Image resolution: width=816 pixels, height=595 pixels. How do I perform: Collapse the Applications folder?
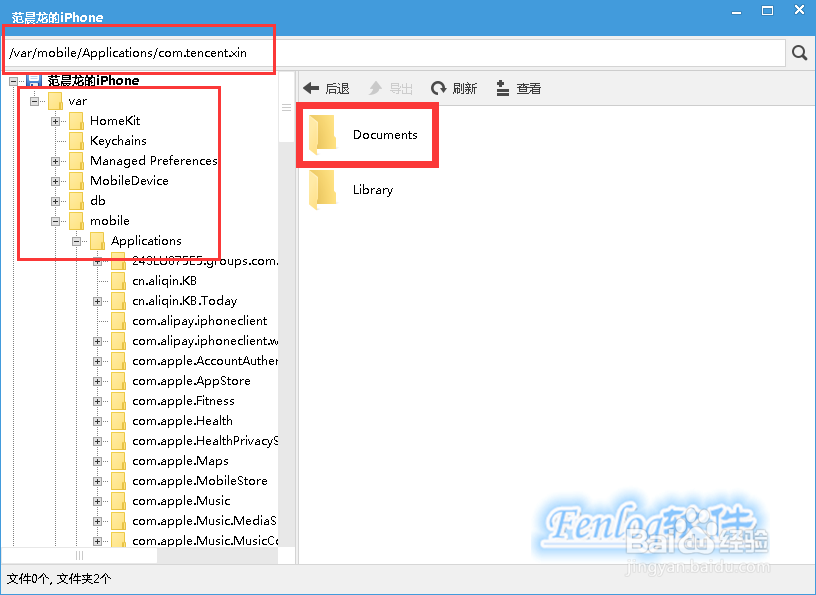pyautogui.click(x=76, y=241)
